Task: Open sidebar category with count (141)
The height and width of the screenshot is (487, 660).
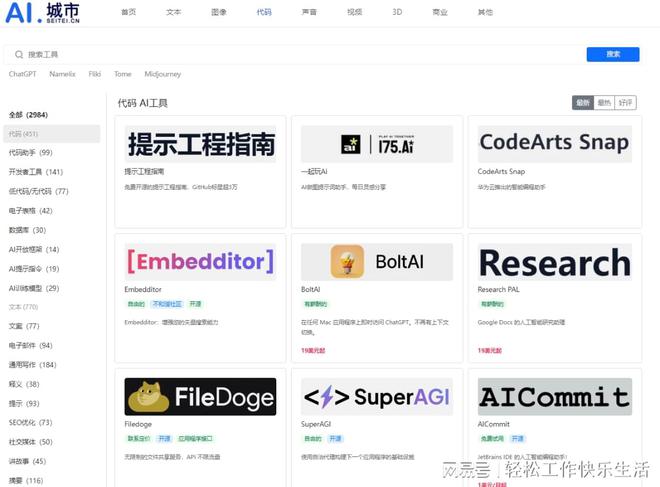Action: 36,172
